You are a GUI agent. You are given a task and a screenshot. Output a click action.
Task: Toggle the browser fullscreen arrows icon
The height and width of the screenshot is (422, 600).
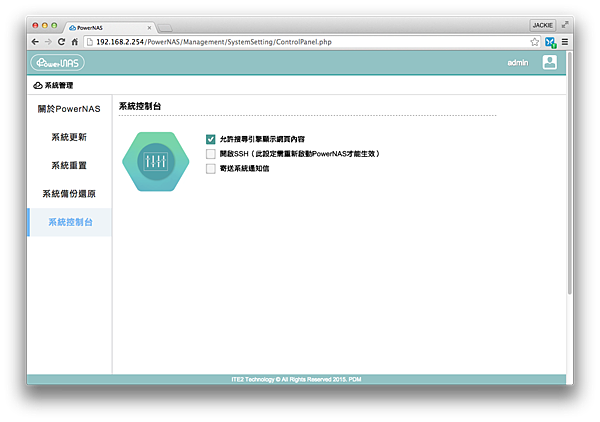tap(565, 25)
